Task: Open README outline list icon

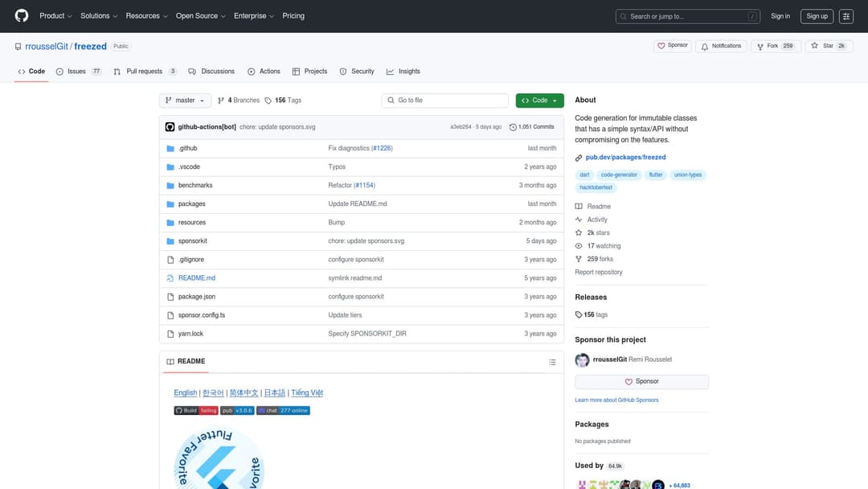Action: 552,362
